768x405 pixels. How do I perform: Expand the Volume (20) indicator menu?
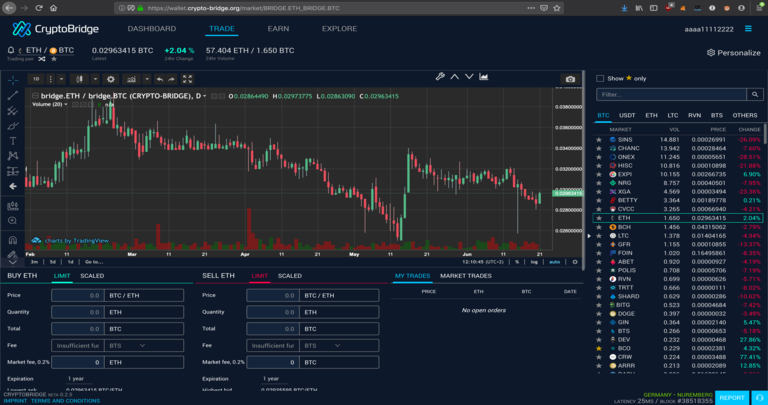click(x=66, y=104)
